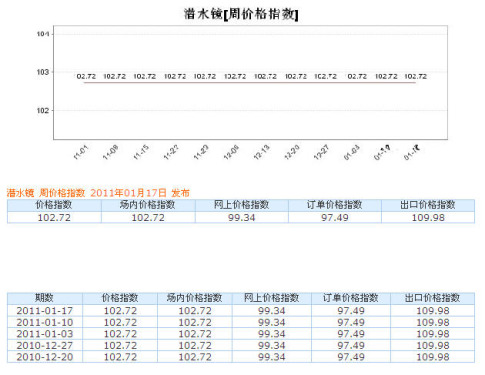
Task: Select the 订单价格指数 value 97.49 in summary
Action: coord(335,218)
